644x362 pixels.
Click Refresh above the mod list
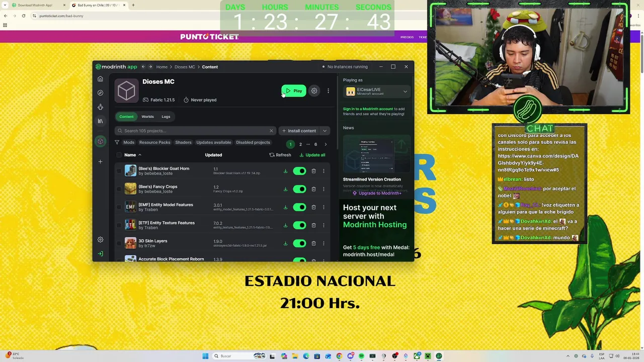280,155
